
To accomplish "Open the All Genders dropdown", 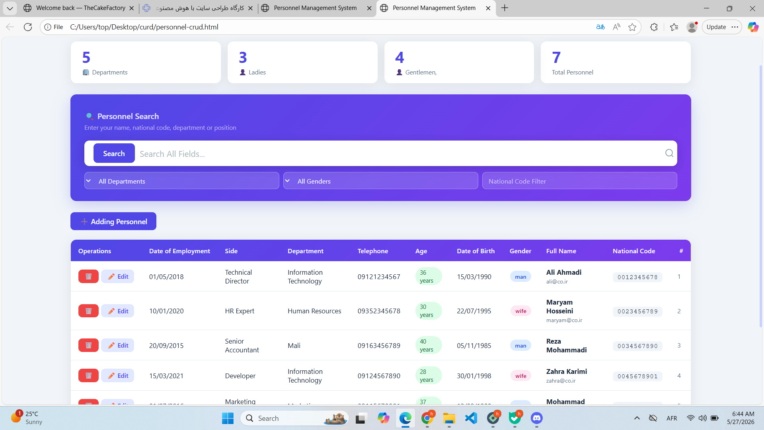I will tap(381, 181).
